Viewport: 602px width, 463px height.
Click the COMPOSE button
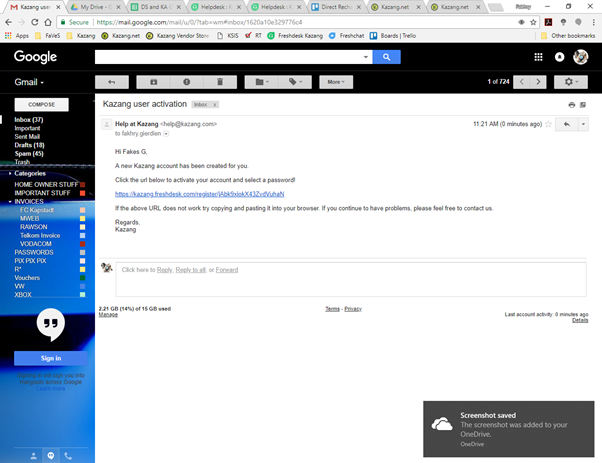pos(41,104)
